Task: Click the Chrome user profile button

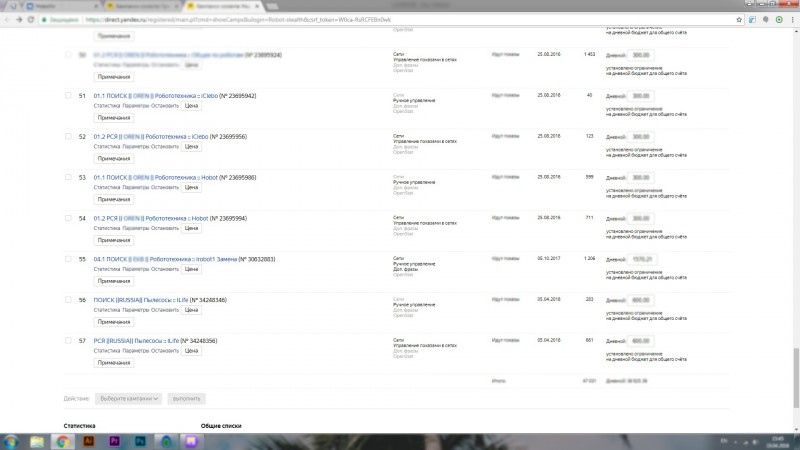Action: [748, 4]
